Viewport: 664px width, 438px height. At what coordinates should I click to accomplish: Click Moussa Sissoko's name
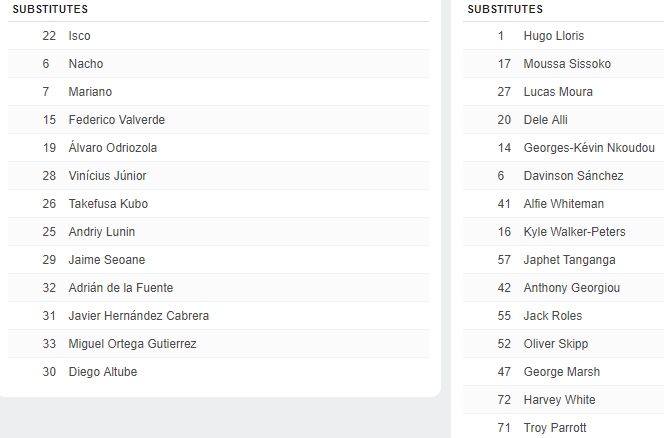567,64
